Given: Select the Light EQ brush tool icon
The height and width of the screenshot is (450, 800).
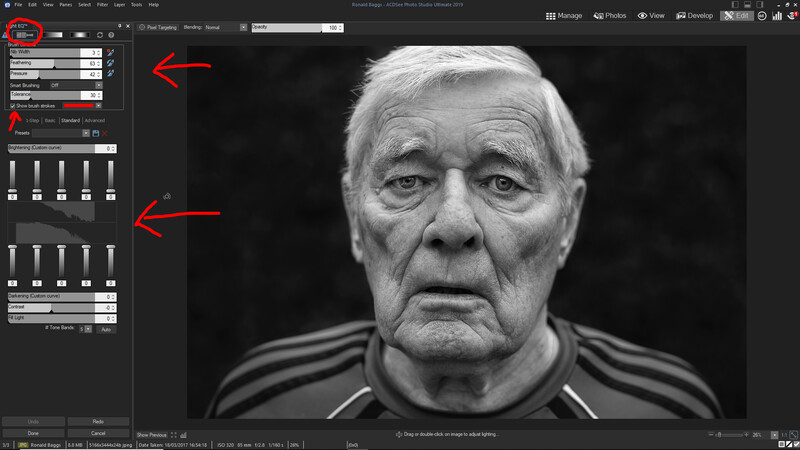Looking at the screenshot, I should (x=24, y=35).
